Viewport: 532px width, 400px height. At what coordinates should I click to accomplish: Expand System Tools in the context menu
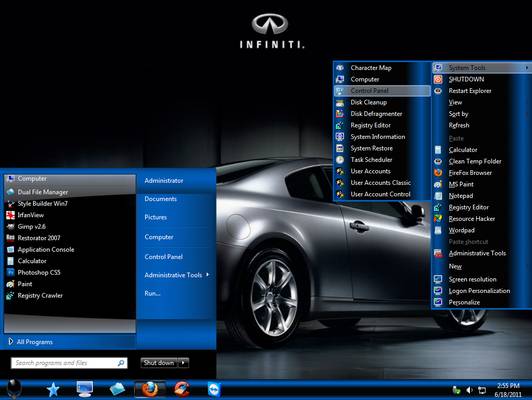(482, 68)
